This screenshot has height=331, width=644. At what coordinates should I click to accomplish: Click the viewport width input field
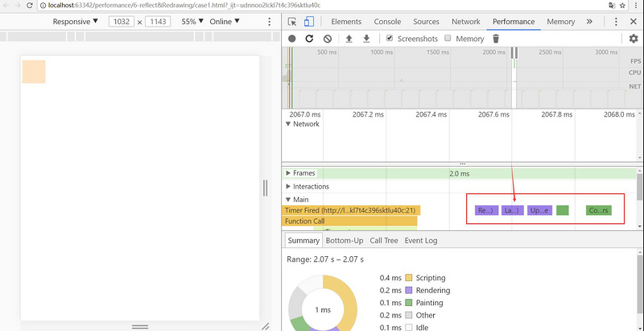pos(122,22)
